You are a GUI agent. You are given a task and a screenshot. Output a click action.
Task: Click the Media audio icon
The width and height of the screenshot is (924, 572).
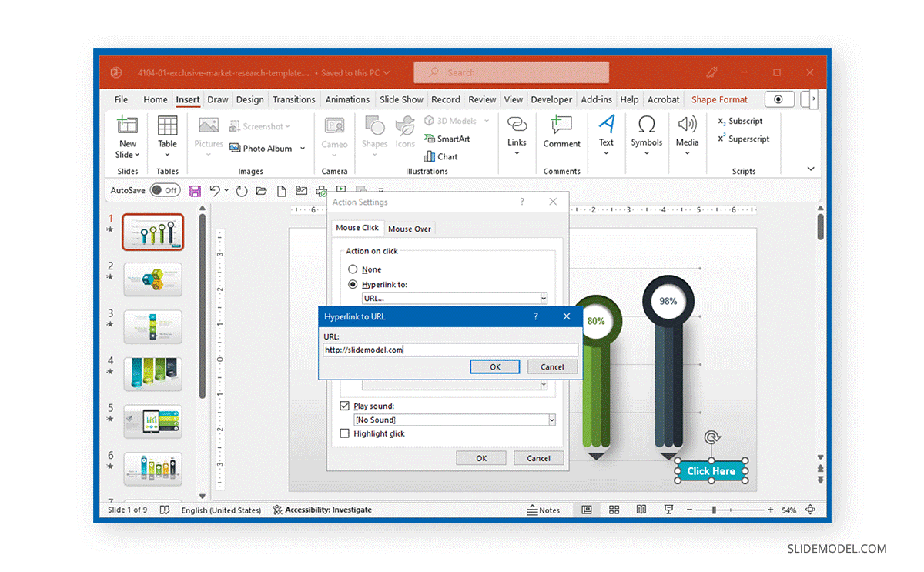(x=687, y=125)
